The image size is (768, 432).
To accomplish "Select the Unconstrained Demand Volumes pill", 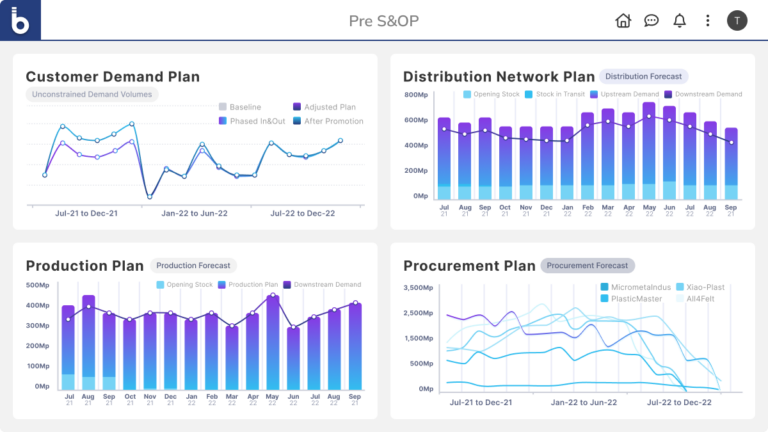I will (92, 95).
